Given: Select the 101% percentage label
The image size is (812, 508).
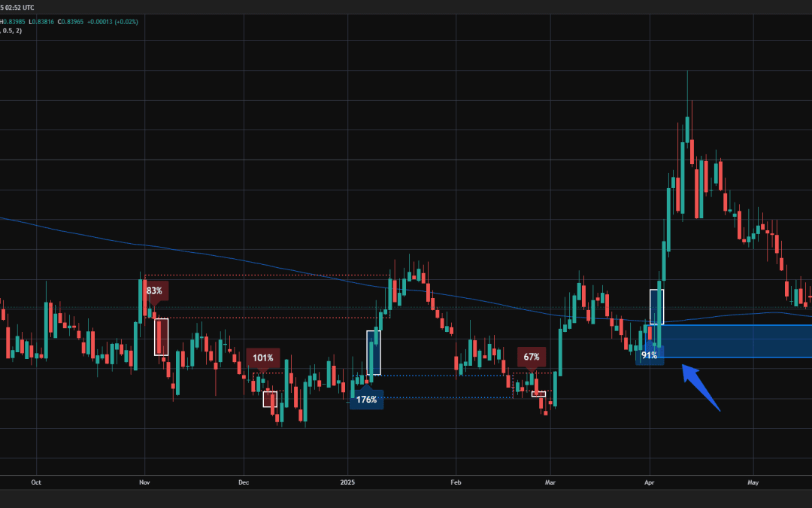Looking at the screenshot, I should (265, 357).
